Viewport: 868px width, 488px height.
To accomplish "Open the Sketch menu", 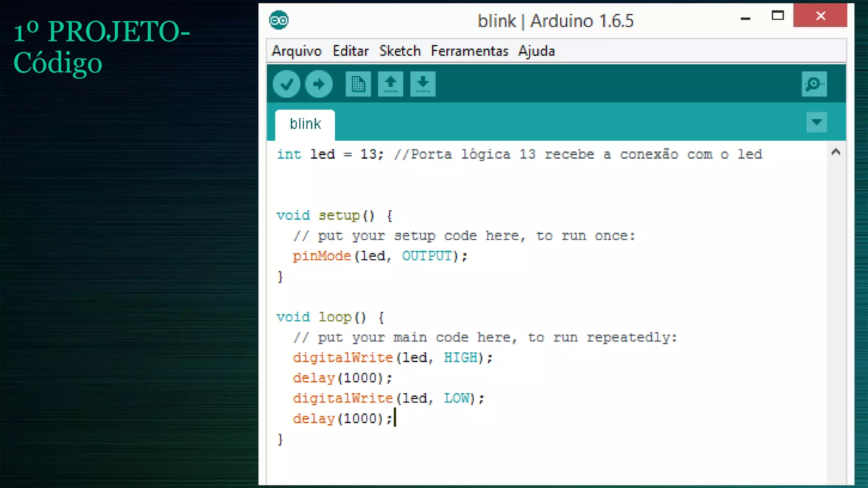I will click(400, 51).
